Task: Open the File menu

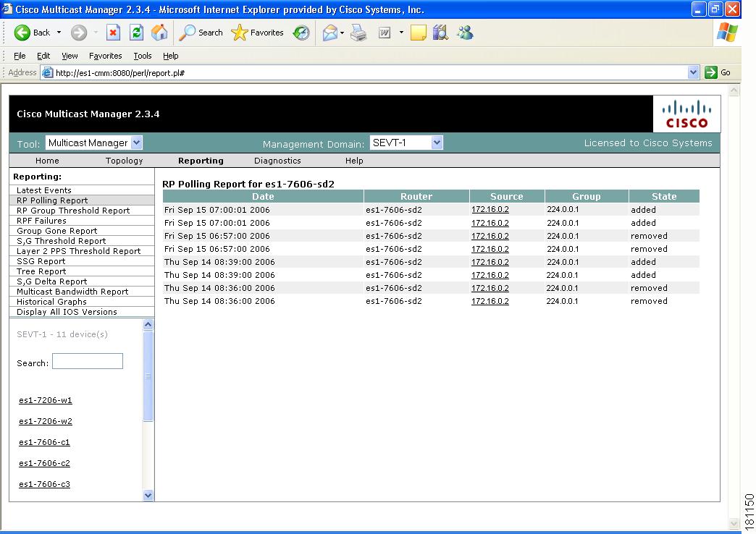Action: [x=20, y=56]
